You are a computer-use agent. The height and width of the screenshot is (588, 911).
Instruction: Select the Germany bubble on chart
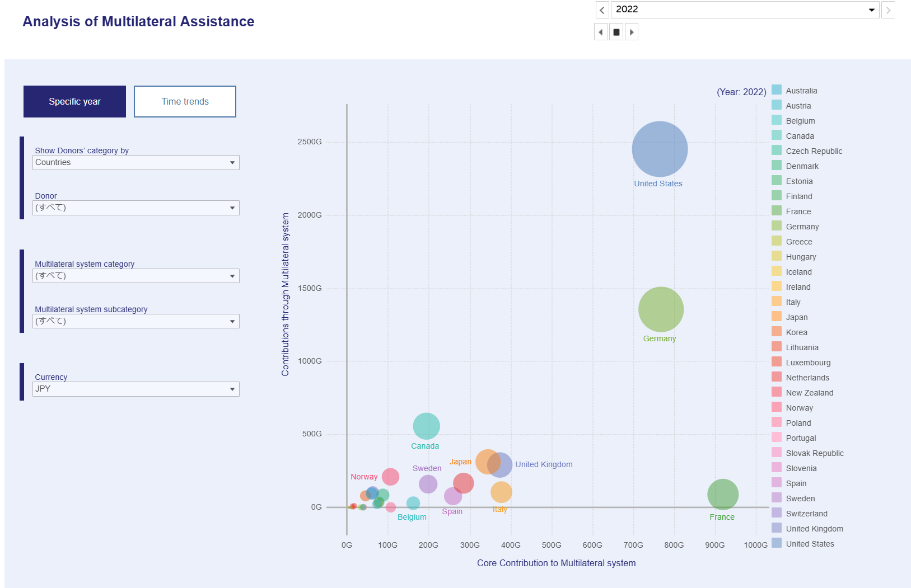(x=661, y=309)
